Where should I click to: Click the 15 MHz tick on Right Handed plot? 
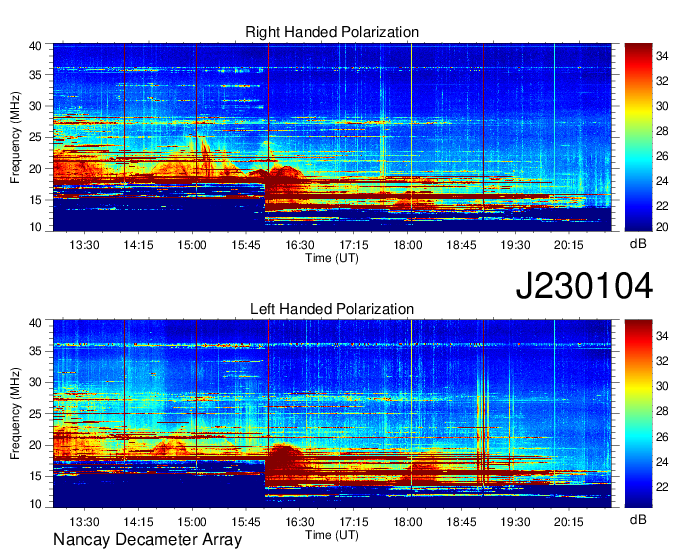(x=35, y=200)
